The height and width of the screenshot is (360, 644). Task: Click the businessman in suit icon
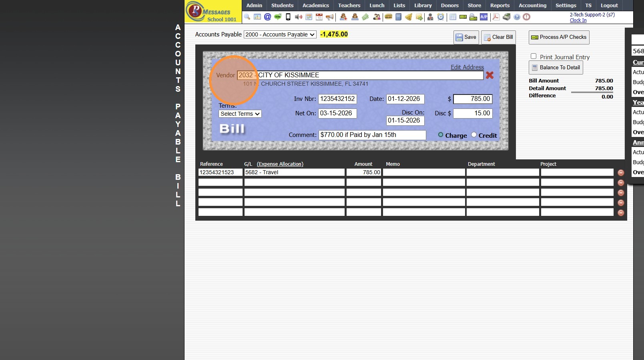[430, 17]
